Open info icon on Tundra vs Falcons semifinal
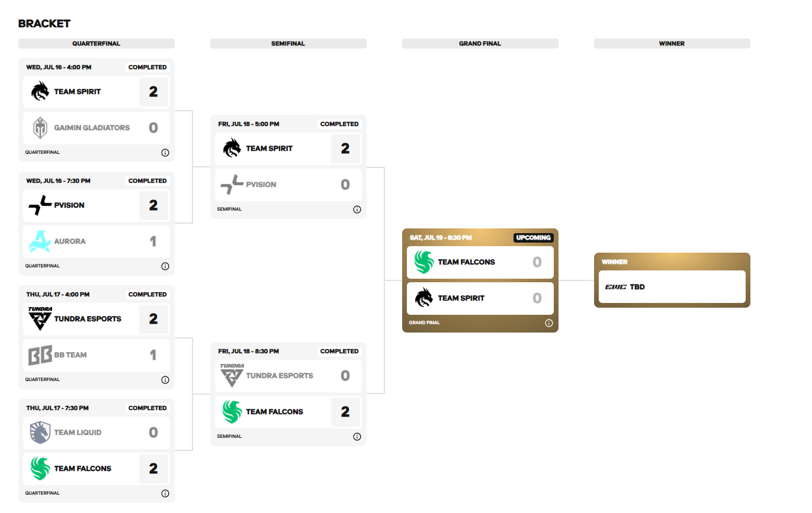Image resolution: width=812 pixels, height=513 pixels. [x=357, y=437]
